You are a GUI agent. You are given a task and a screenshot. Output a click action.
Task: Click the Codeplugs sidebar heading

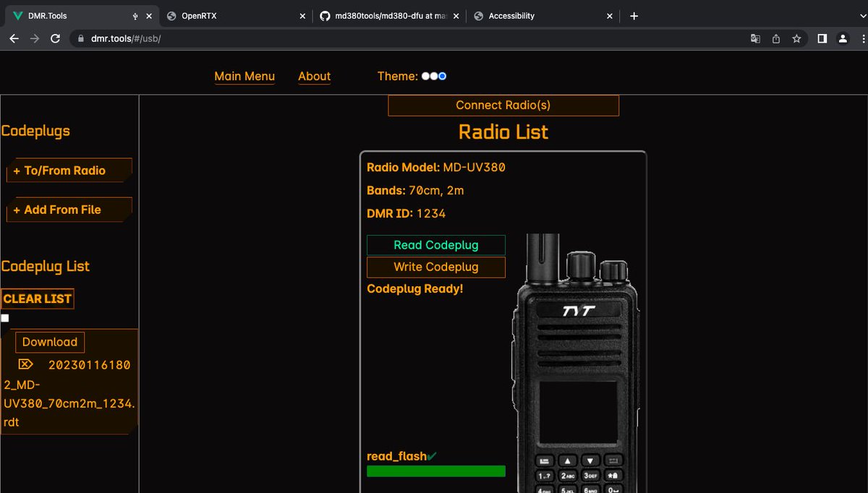pyautogui.click(x=35, y=131)
